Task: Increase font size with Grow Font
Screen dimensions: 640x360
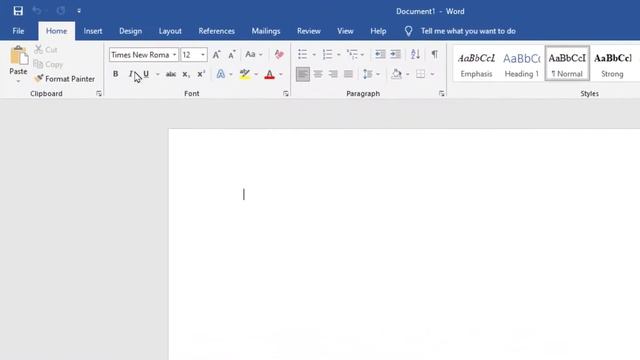Action: [216, 55]
